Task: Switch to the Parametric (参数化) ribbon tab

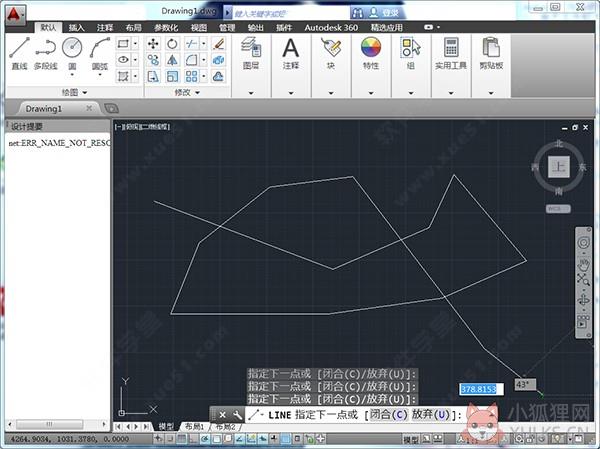Action: (166, 27)
